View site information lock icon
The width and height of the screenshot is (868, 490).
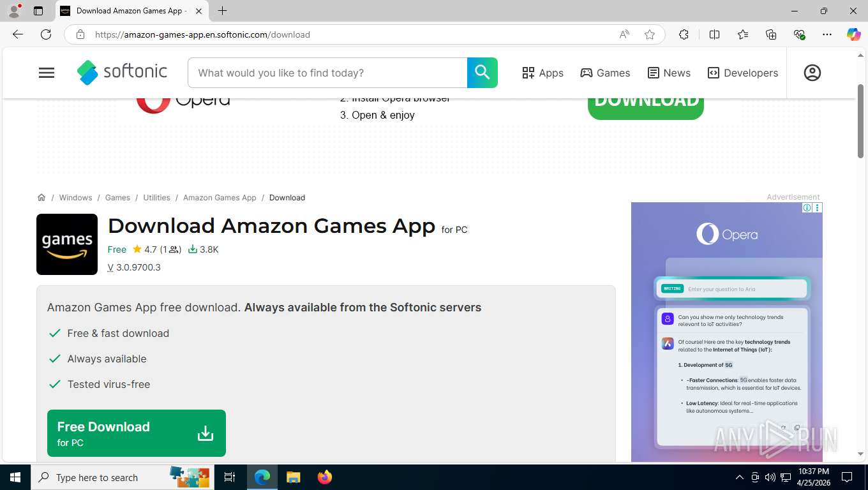tap(80, 34)
